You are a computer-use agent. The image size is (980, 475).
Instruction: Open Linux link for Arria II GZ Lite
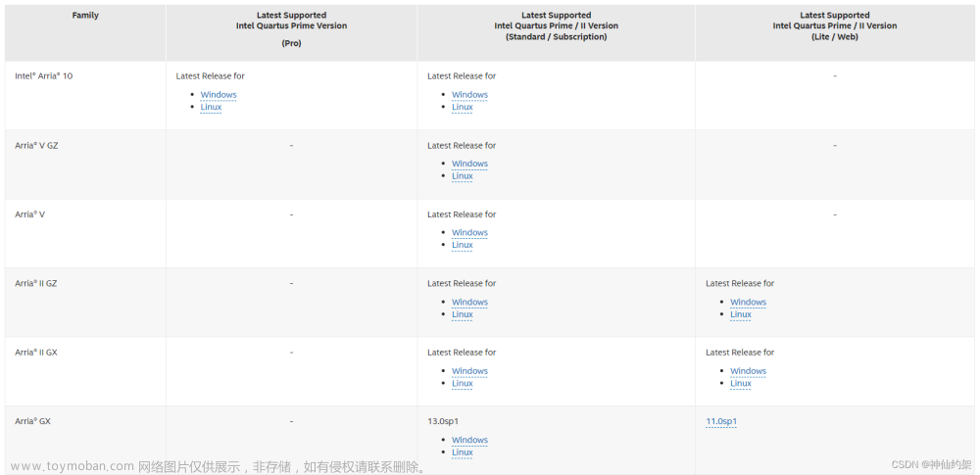741,314
